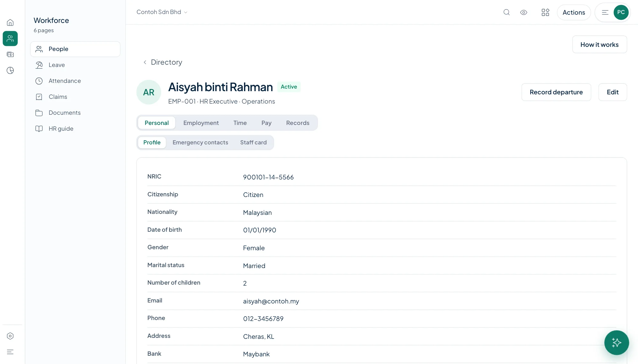Click the phone number 012-3456789
Viewport: 638px width, 364px height.
[x=263, y=319]
